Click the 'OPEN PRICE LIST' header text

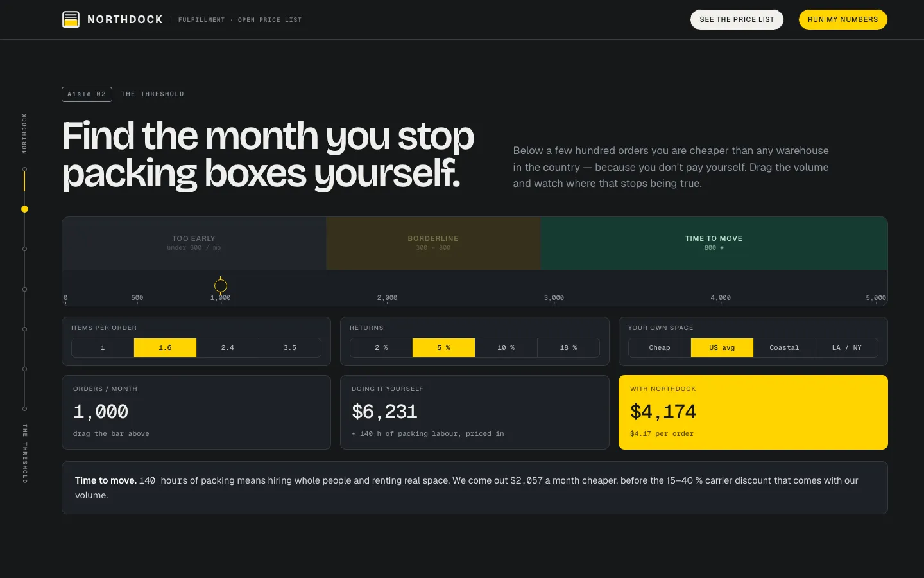click(269, 20)
